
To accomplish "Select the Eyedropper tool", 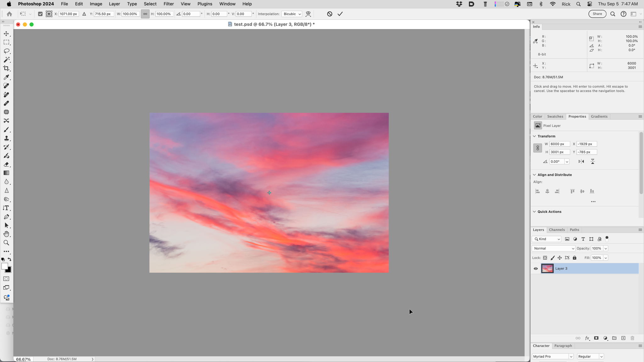I will (6, 77).
